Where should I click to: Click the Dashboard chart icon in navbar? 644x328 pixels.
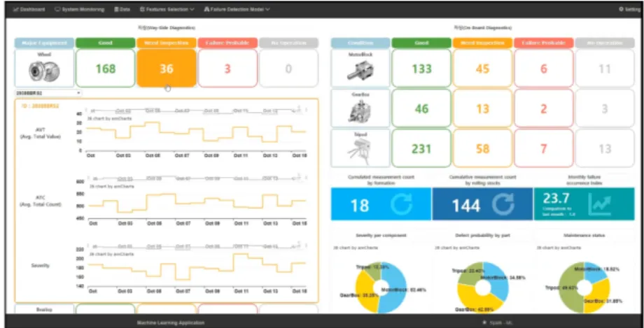click(x=15, y=9)
